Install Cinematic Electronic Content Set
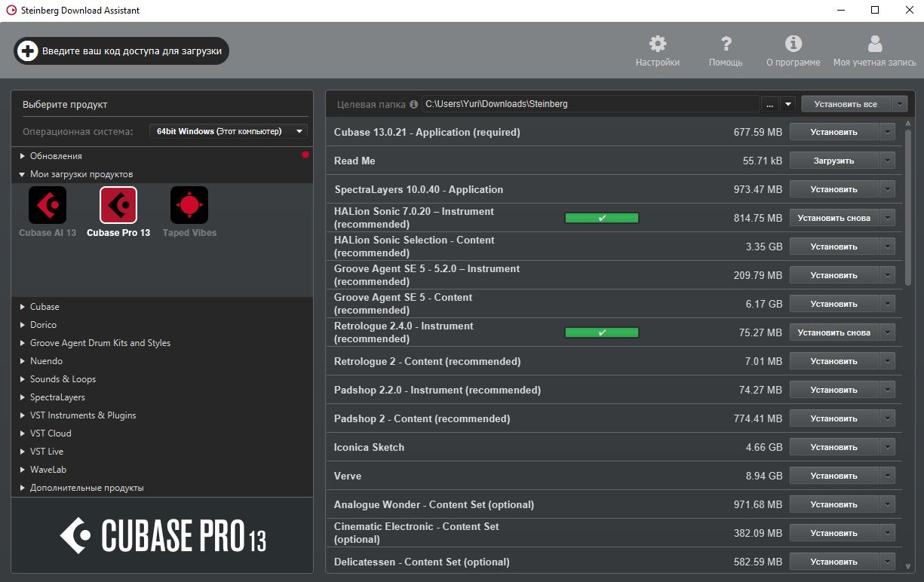This screenshot has width=924, height=582. 834,533
